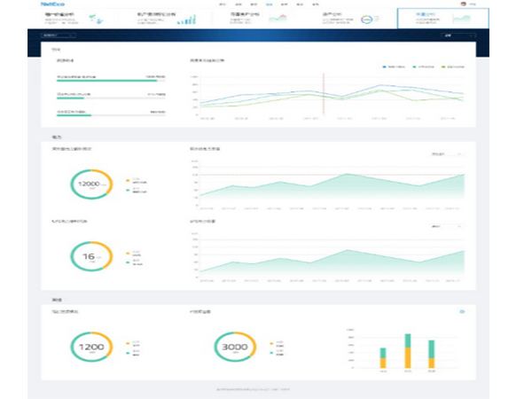Click the blue icon above the bar chart

tap(460, 311)
